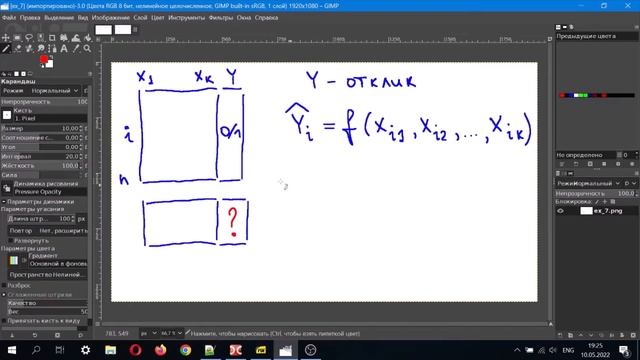This screenshot has width=640, height=360.
Task: Open the Фильтры menu
Action: click(x=220, y=18)
